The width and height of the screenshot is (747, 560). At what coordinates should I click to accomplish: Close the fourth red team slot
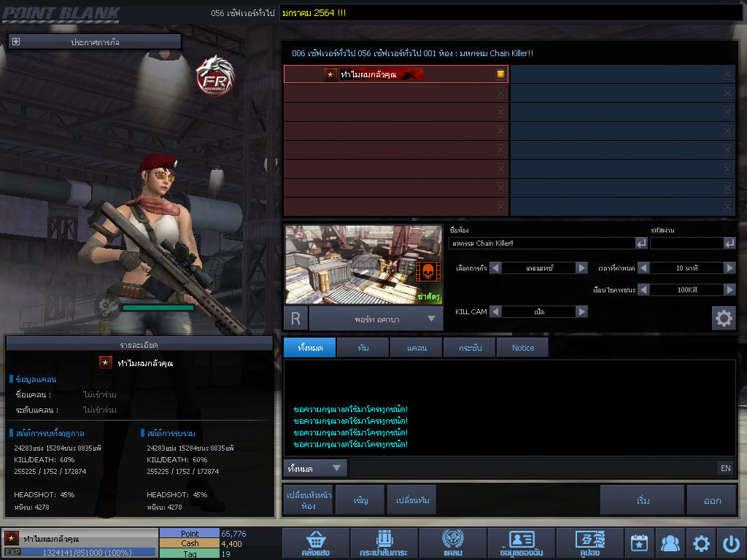pyautogui.click(x=500, y=131)
